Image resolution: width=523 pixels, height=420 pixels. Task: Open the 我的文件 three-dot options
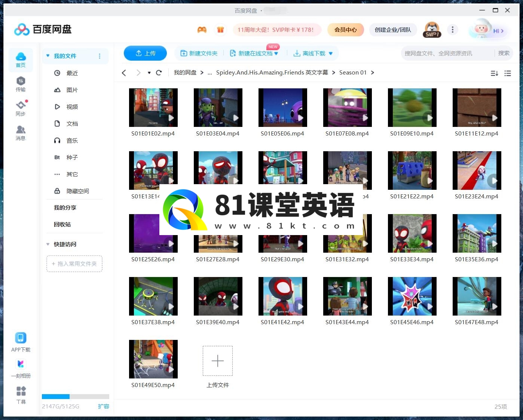pos(100,56)
